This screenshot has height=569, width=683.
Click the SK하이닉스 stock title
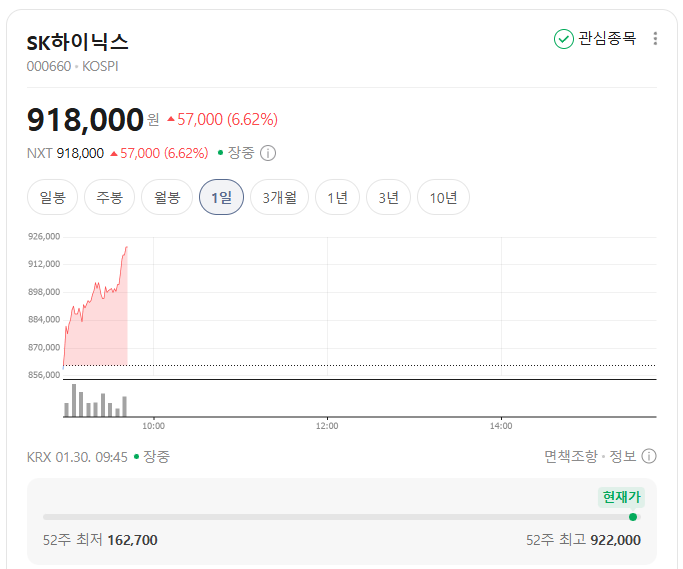pos(78,42)
